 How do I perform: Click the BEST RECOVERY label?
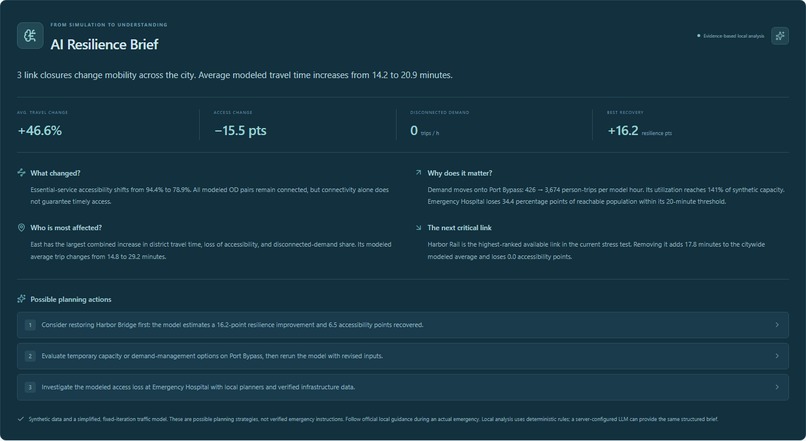pyautogui.click(x=625, y=112)
